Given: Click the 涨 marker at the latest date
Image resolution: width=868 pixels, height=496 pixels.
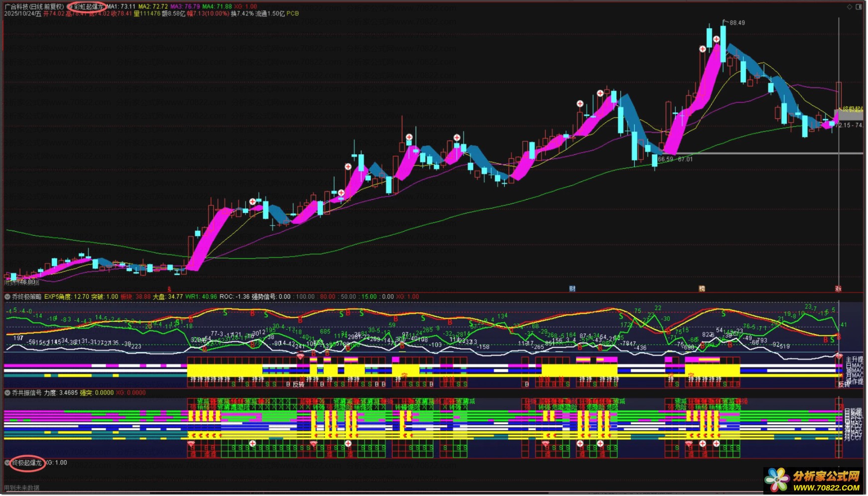Looking at the screenshot, I should pyautogui.click(x=838, y=289).
